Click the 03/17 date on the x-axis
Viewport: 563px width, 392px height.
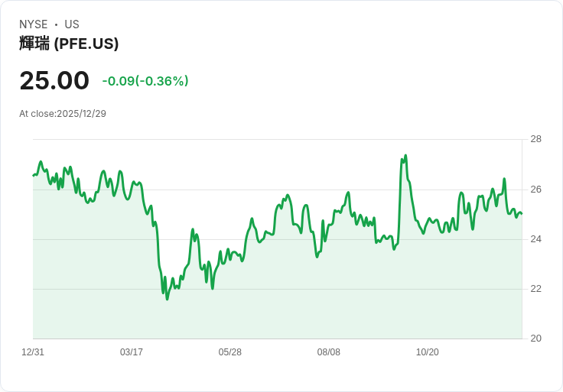point(132,352)
